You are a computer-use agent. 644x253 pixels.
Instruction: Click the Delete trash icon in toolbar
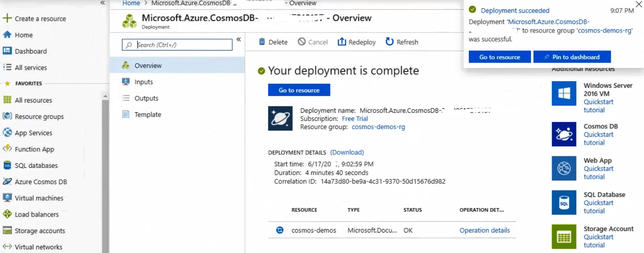pyautogui.click(x=262, y=42)
